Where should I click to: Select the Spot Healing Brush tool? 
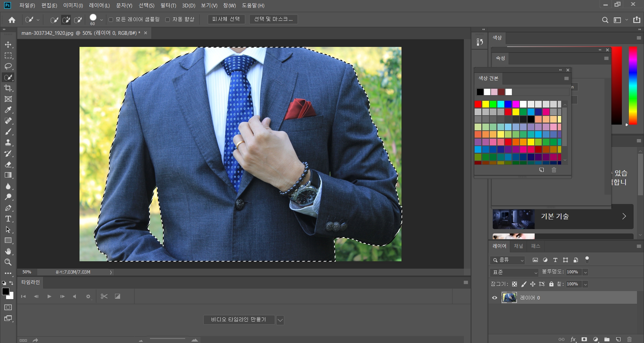pyautogui.click(x=8, y=121)
